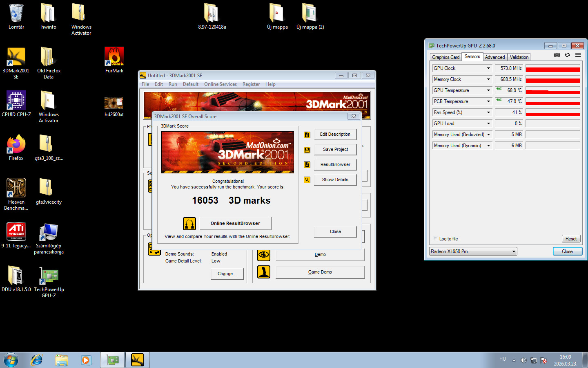
Task: Switch to the Validation tab
Action: tap(519, 57)
